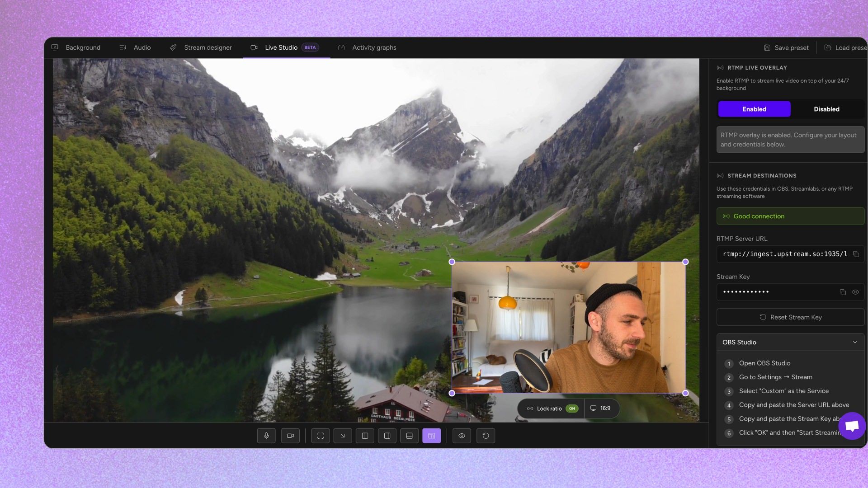Toggle the camera off
The width and height of the screenshot is (868, 488).
[290, 436]
